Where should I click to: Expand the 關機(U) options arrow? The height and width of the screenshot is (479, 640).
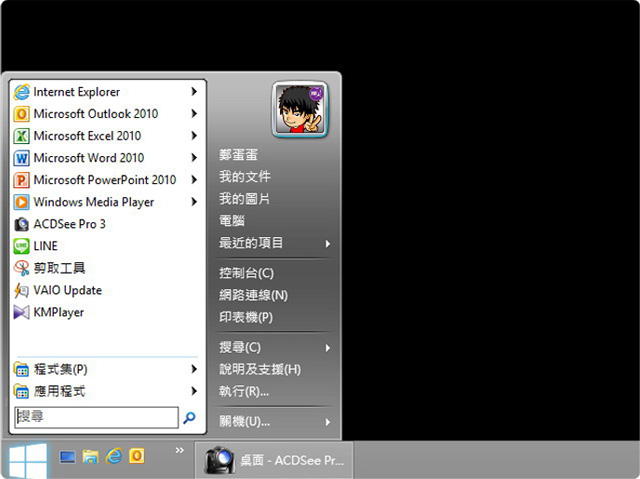tap(327, 422)
